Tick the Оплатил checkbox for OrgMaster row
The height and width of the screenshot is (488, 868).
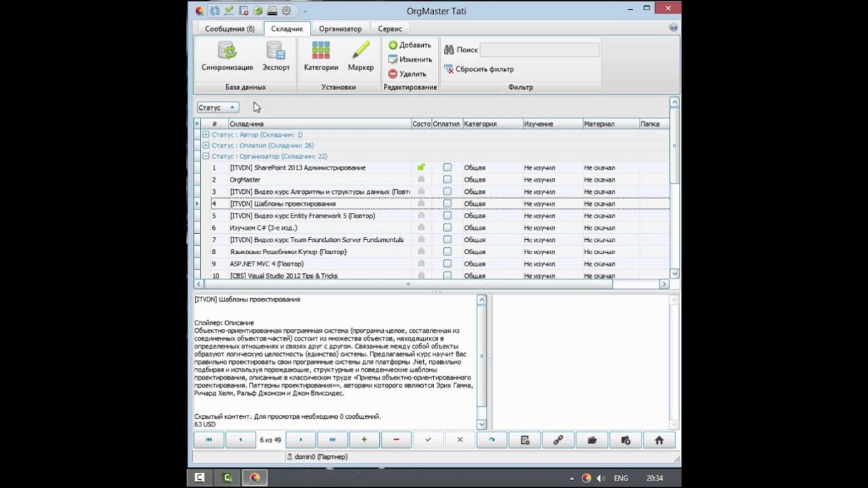pyautogui.click(x=448, y=180)
